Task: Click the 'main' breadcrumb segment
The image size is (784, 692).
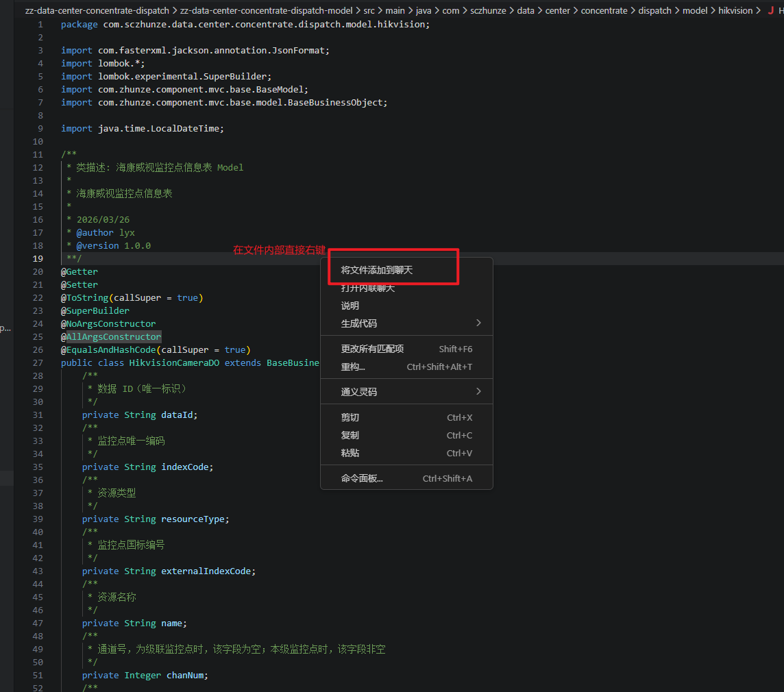Action: (x=395, y=10)
